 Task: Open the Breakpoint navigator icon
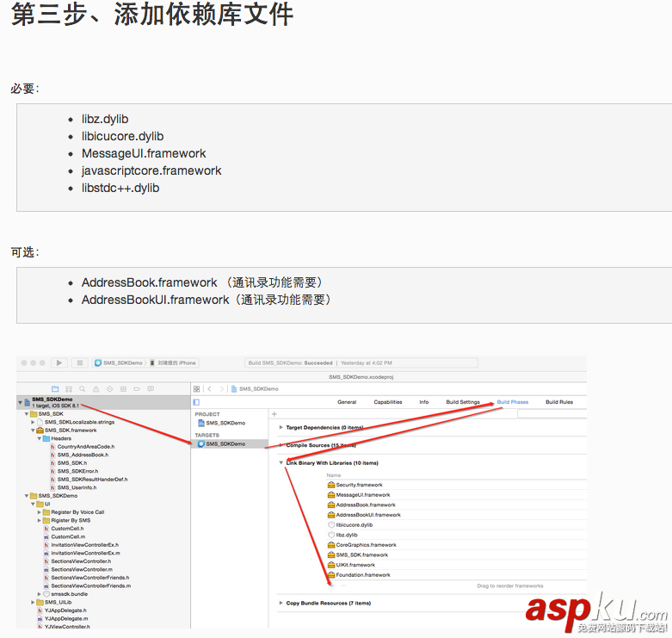tap(137, 389)
